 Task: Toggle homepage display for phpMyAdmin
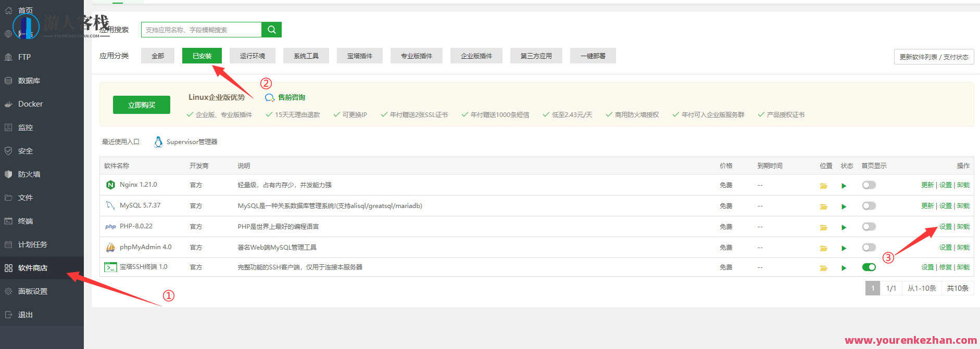click(x=869, y=248)
